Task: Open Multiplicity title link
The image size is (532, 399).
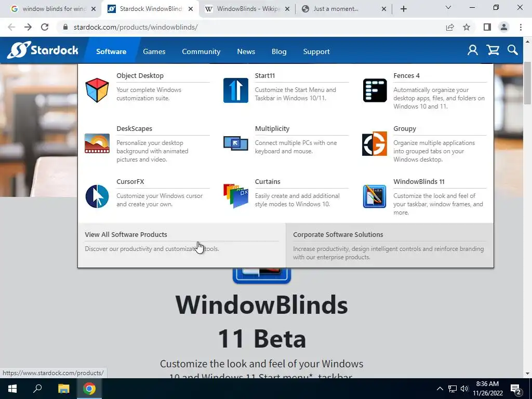Action: click(272, 129)
